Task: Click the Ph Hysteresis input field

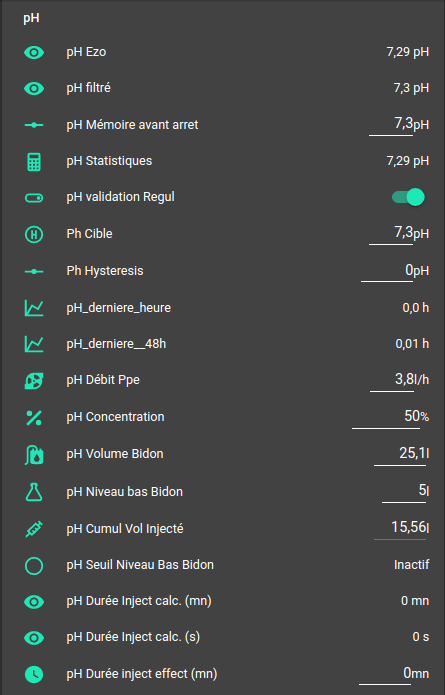Action: (x=387, y=270)
